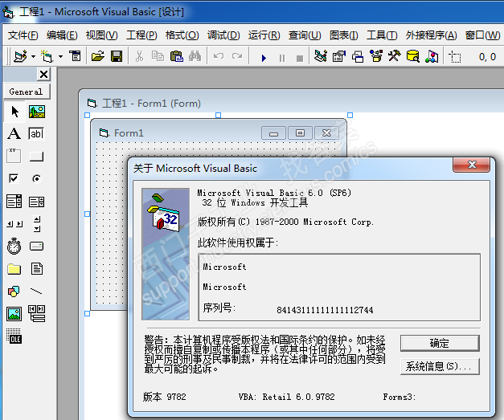Open the 图表(I) menu

click(343, 35)
